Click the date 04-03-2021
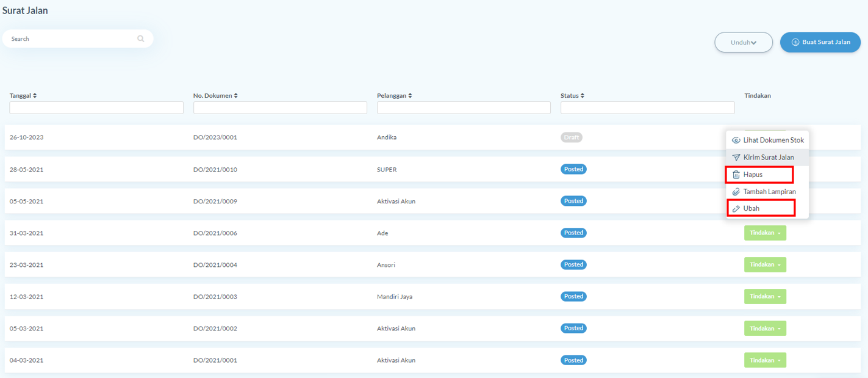Viewport: 868px width, 378px height. pos(26,360)
